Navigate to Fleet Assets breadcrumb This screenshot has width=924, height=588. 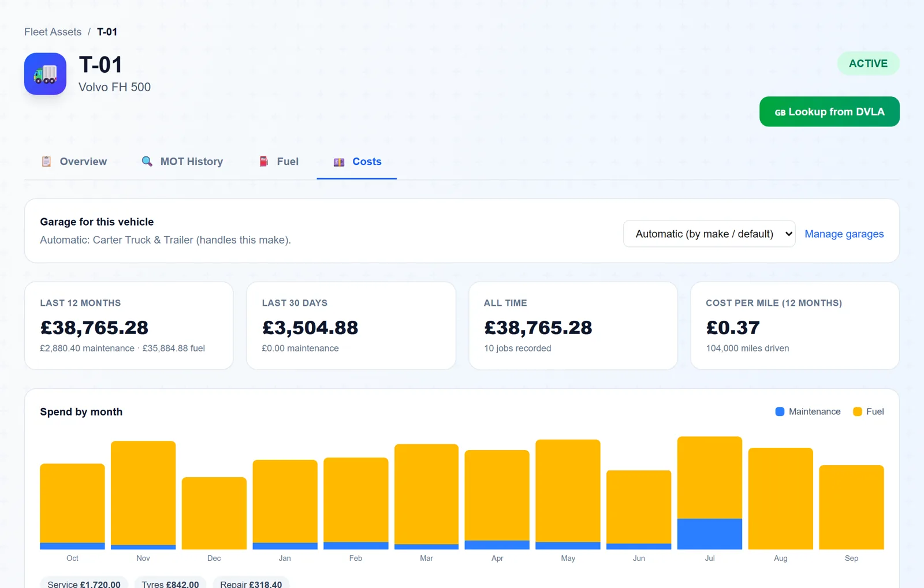pos(53,32)
